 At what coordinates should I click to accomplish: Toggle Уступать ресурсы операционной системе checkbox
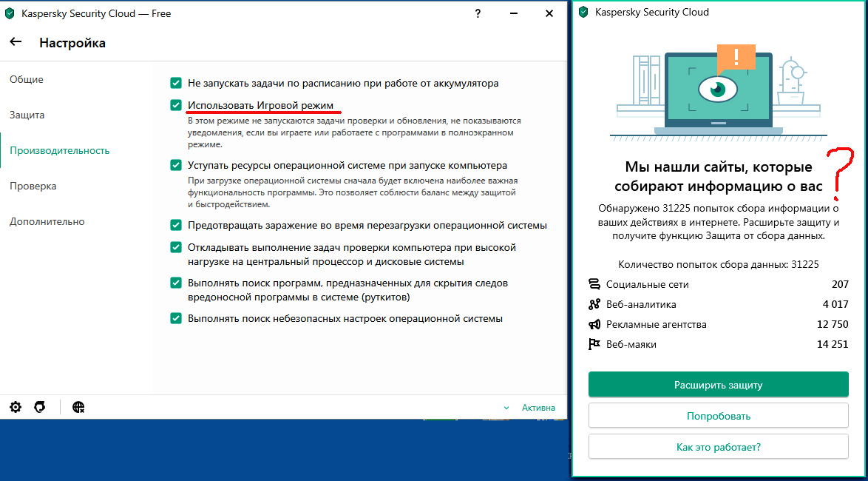coord(176,165)
